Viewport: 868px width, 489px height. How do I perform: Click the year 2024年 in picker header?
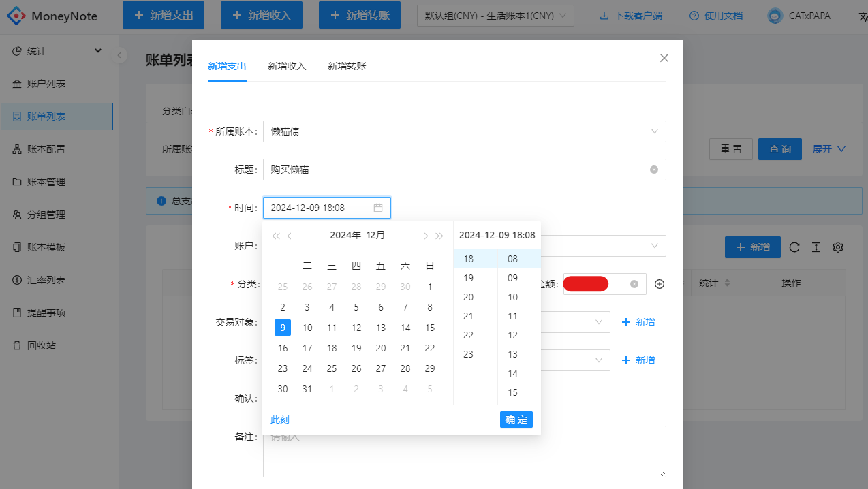[x=345, y=236]
